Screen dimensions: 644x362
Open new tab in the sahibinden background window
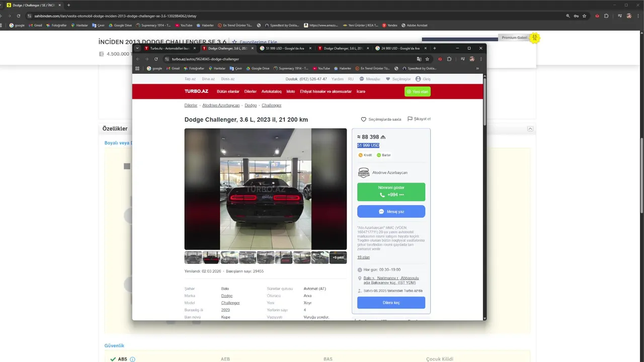pyautogui.click(x=68, y=5)
